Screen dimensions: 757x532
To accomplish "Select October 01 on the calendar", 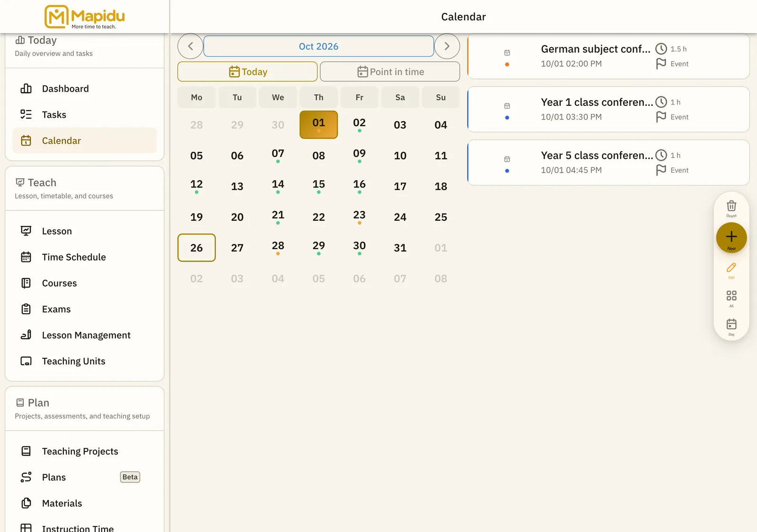I will pyautogui.click(x=319, y=125).
